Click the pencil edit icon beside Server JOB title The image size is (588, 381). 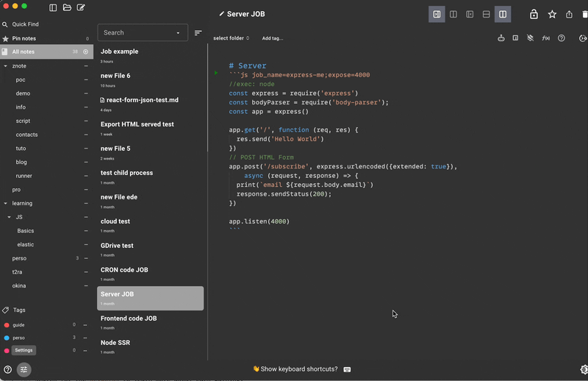pyautogui.click(x=222, y=14)
